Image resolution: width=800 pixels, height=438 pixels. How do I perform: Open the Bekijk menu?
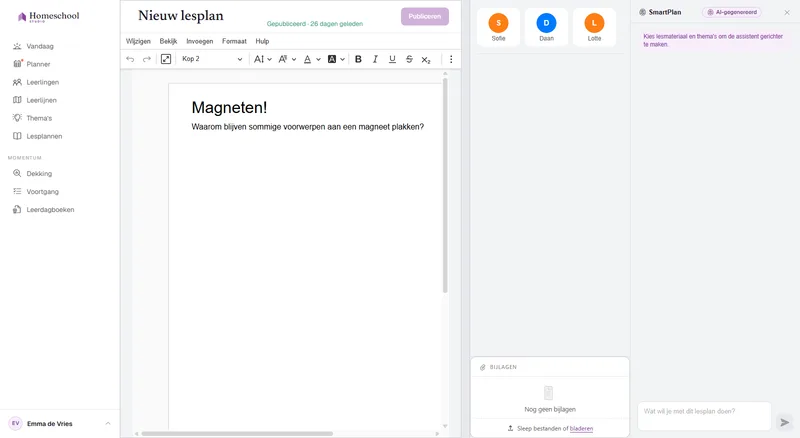coord(168,41)
